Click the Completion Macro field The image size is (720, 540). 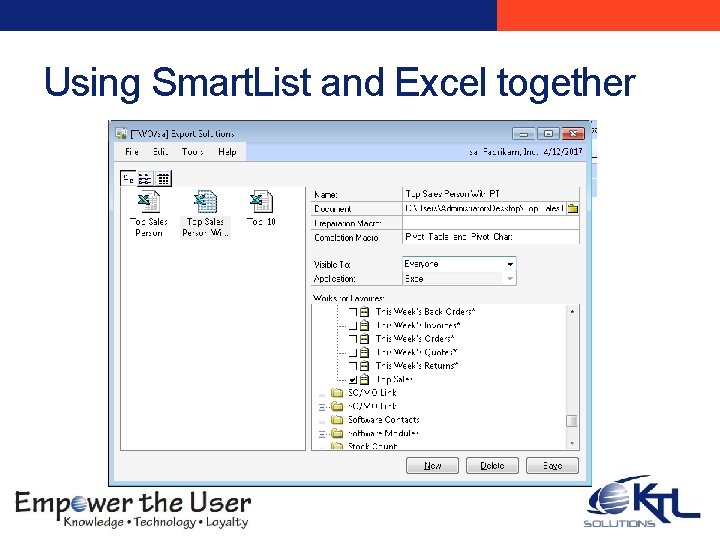pyautogui.click(x=490, y=237)
